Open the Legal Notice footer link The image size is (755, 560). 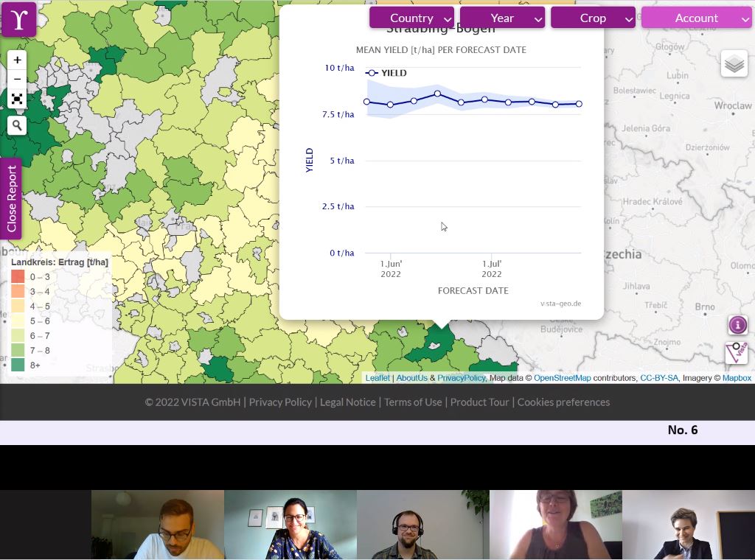click(348, 402)
